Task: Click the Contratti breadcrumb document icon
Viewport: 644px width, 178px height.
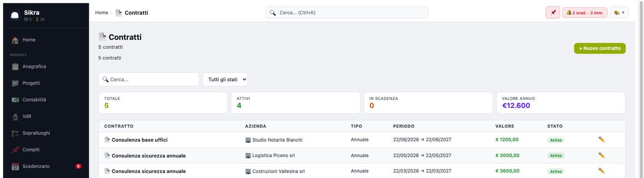Action: pos(119,13)
